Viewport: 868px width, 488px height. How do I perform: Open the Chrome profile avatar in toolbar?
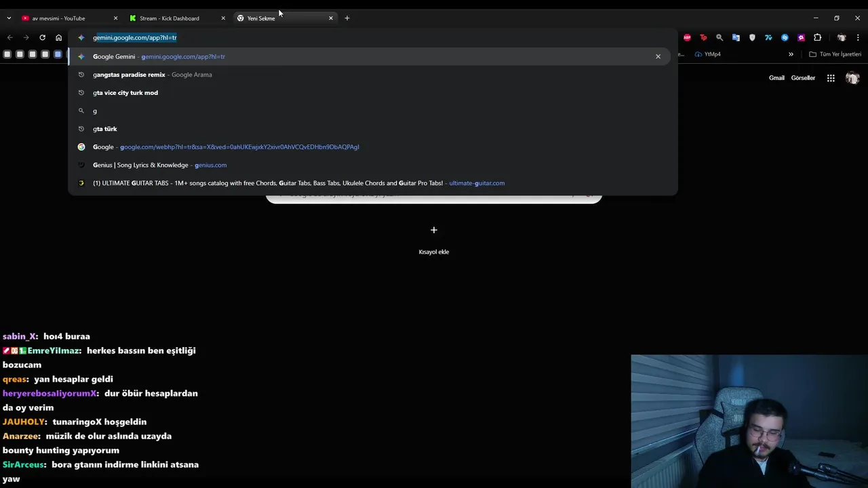coord(842,37)
